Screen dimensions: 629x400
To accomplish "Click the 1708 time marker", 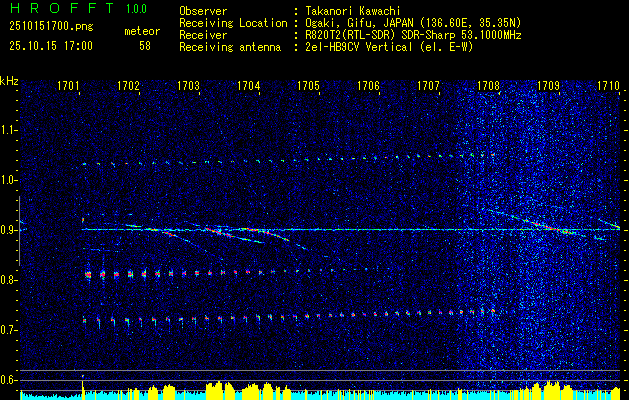I will click(x=489, y=85).
